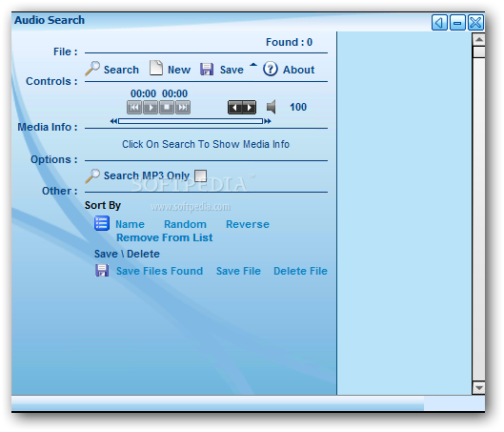Image resolution: width=504 pixels, height=432 pixels.
Task: Sort the list in Random order
Action: point(185,224)
